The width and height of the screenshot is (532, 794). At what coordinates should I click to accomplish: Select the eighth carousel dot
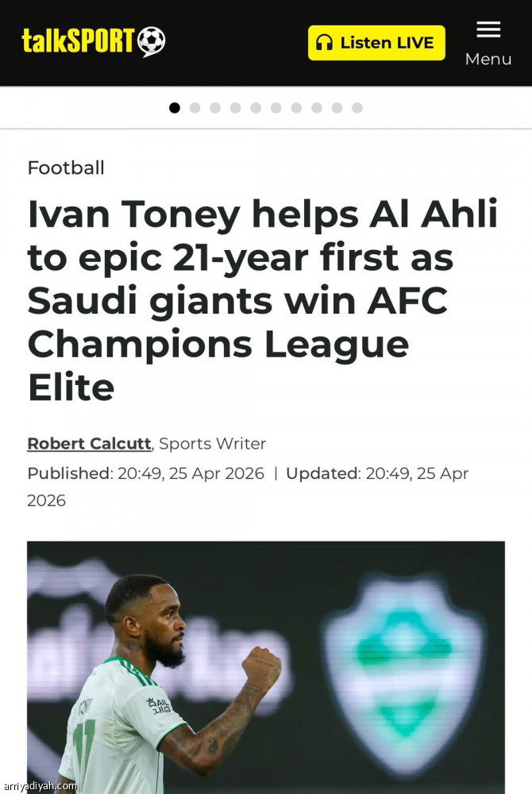pos(316,108)
